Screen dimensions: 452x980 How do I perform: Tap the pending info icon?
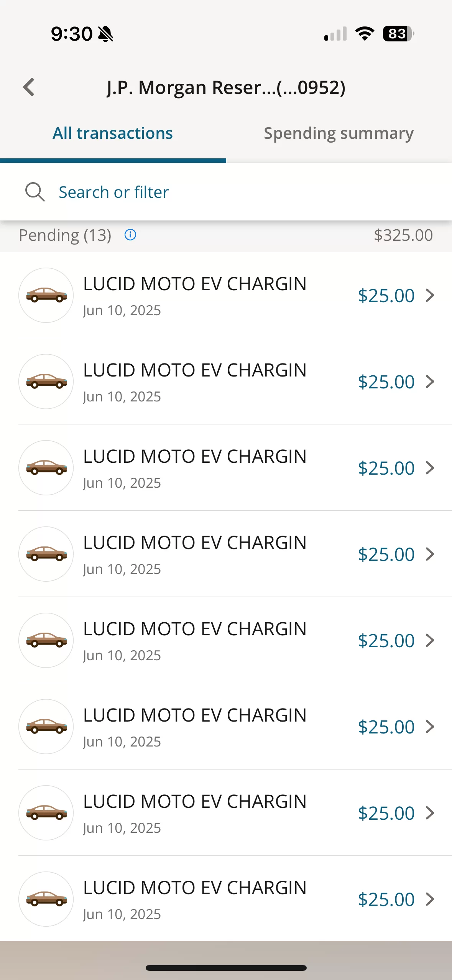point(130,235)
